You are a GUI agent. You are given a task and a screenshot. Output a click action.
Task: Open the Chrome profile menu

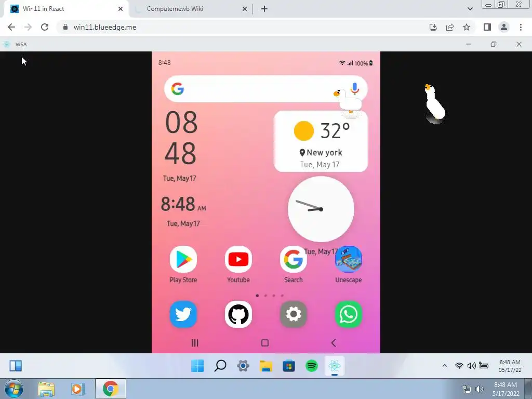click(x=504, y=27)
